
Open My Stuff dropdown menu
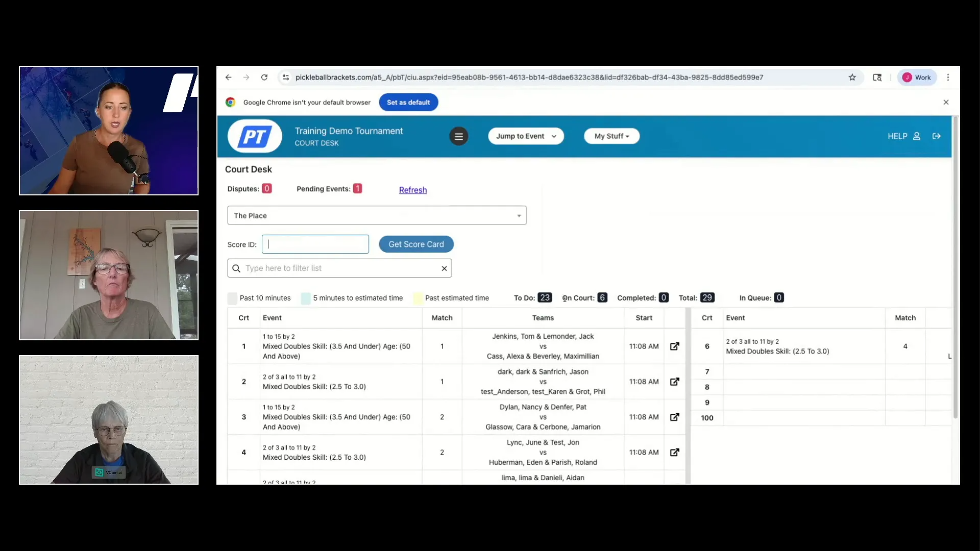click(611, 136)
